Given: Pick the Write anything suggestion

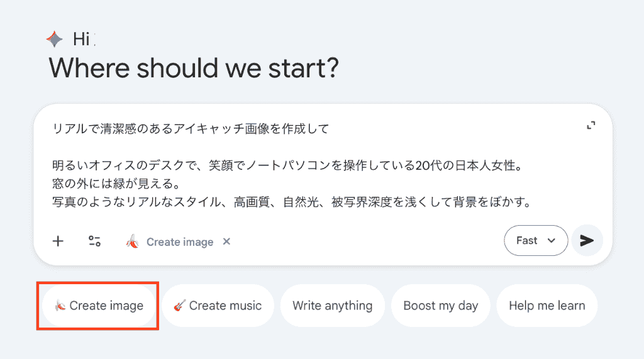Looking at the screenshot, I should (x=332, y=306).
